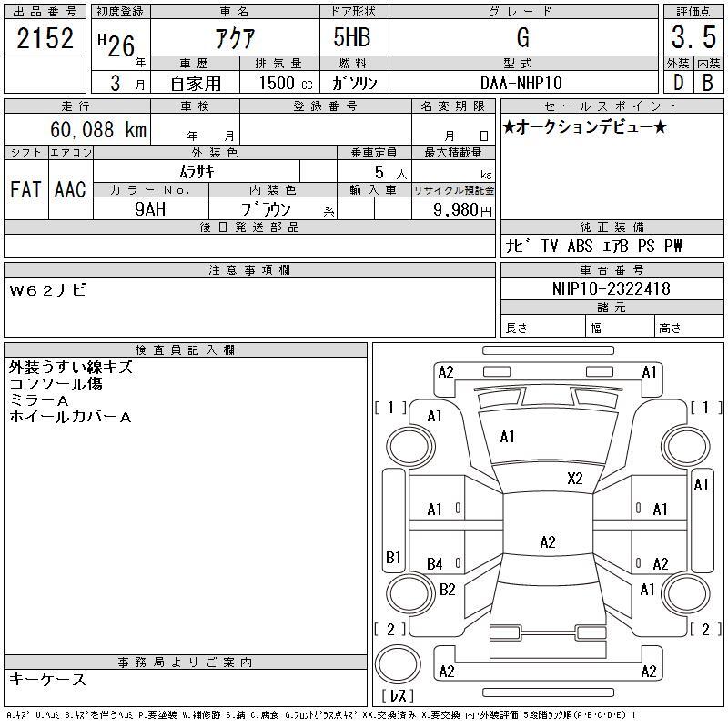Select the first registration year H26

116,45
